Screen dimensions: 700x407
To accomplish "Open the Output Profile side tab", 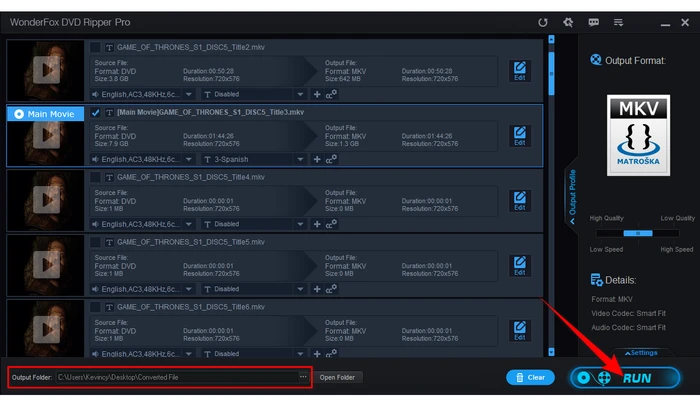I will click(572, 196).
